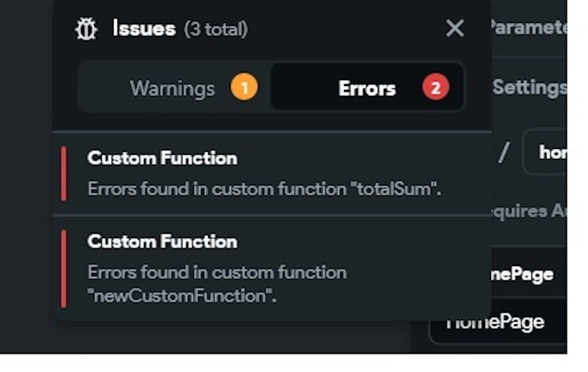Select the Errors tab
Screen dimensions: 588x372
pos(367,89)
